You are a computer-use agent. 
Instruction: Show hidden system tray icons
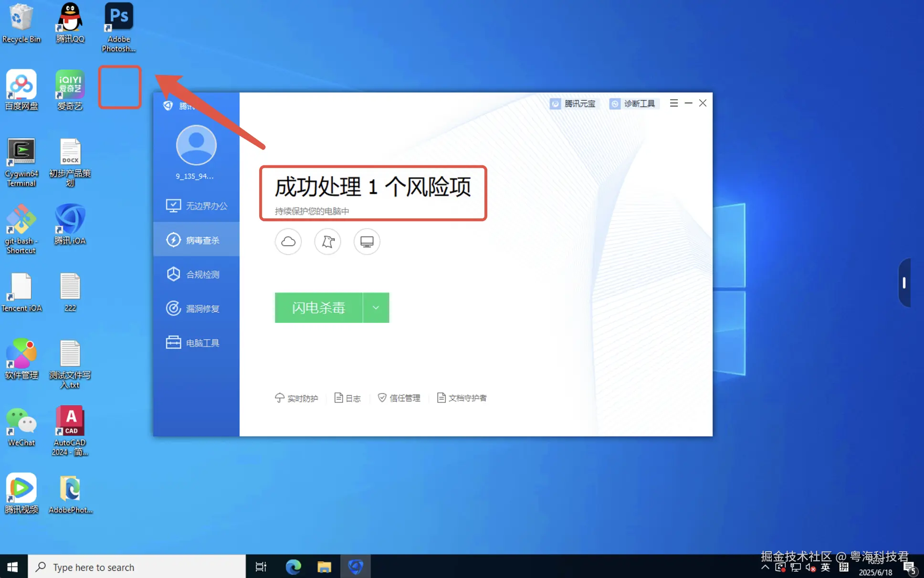click(x=765, y=567)
